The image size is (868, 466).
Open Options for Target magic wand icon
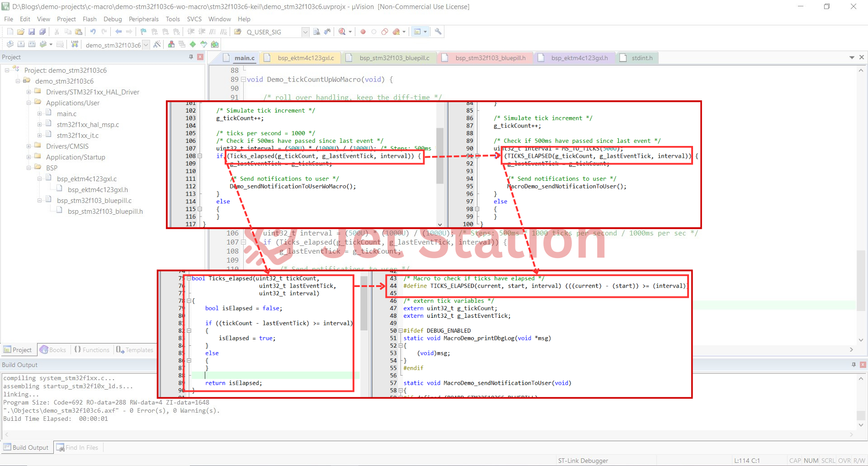tap(157, 44)
